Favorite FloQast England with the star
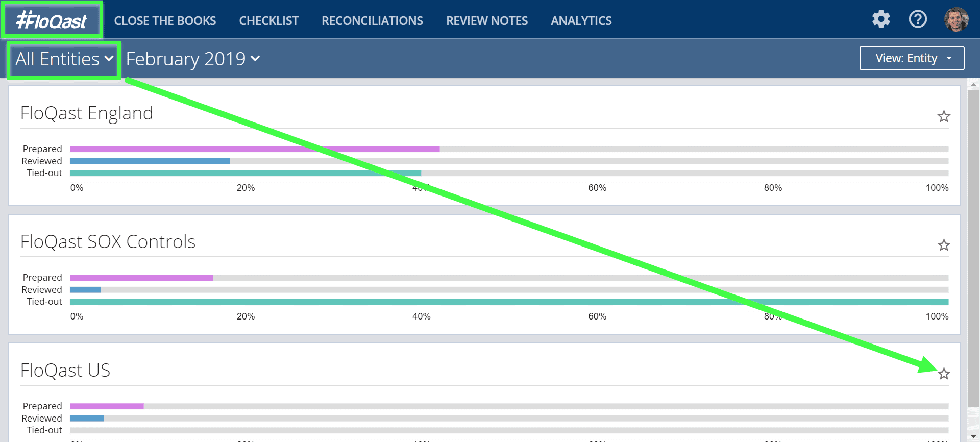This screenshot has height=442, width=980. pyautogui.click(x=944, y=116)
